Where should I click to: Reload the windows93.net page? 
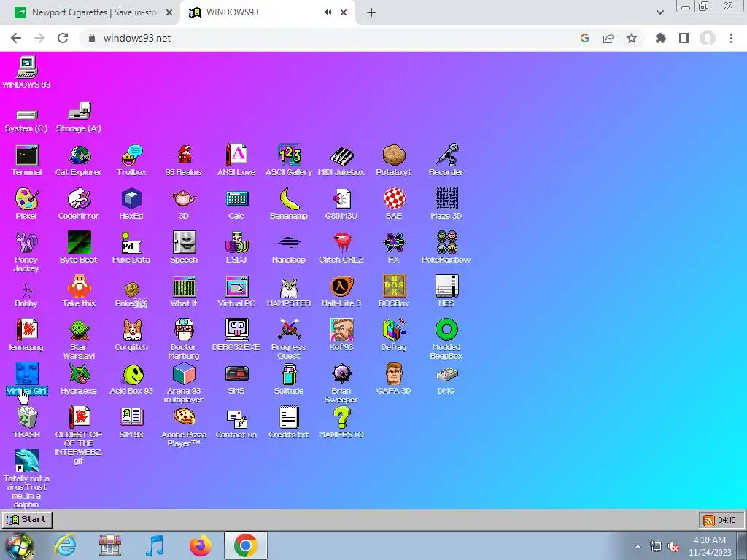click(x=63, y=38)
